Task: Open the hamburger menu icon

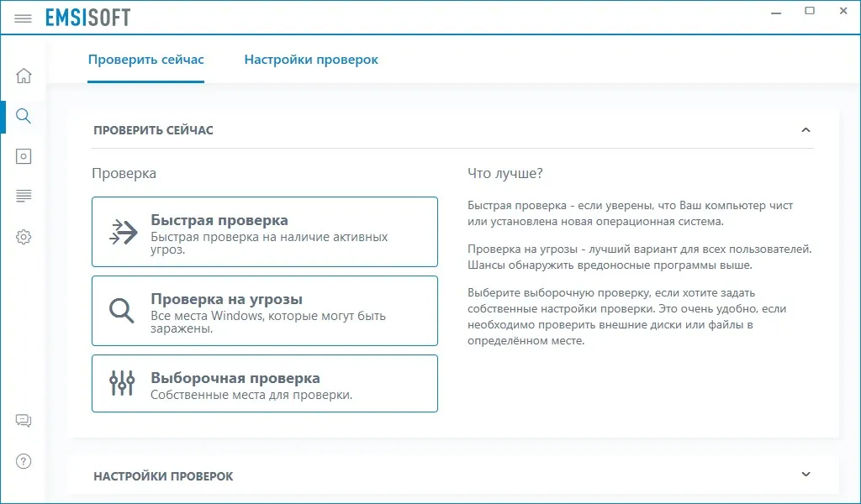Action: point(23,18)
